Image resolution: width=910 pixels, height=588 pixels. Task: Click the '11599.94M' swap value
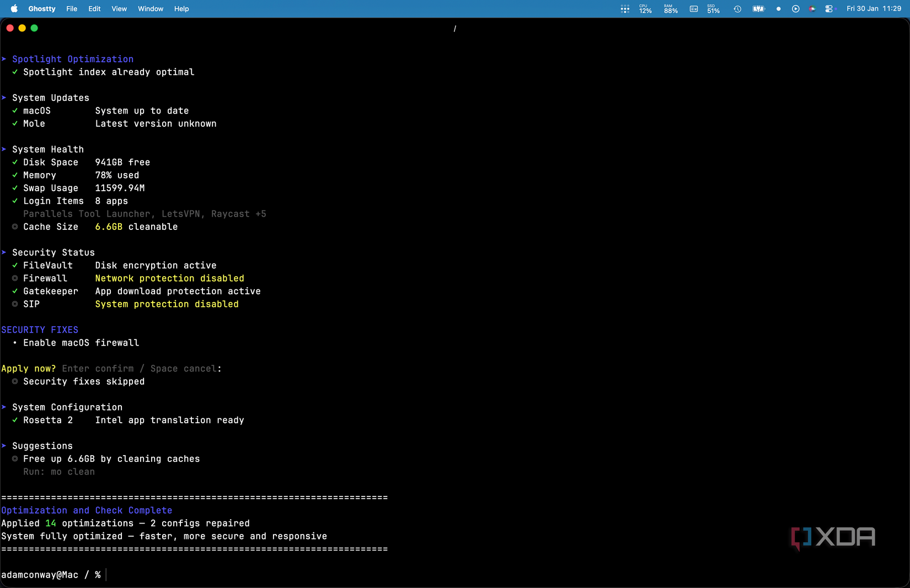pyautogui.click(x=120, y=188)
